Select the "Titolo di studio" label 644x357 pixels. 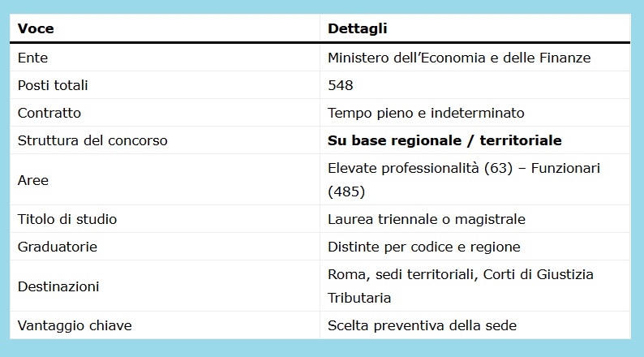pos(67,219)
